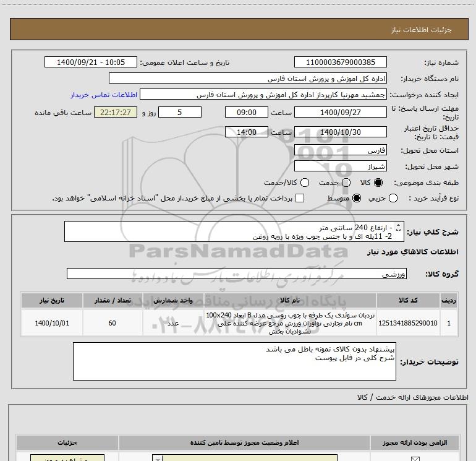The image size is (476, 461).
Task: Click the delivery province field فارس
Action: (x=340, y=150)
